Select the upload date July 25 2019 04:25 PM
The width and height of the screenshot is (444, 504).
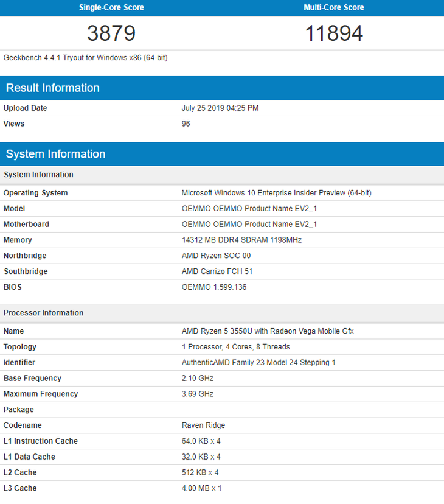(220, 108)
